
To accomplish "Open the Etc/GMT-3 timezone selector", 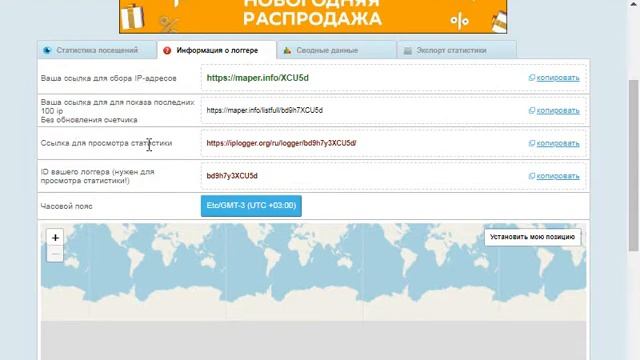I will tap(251, 206).
